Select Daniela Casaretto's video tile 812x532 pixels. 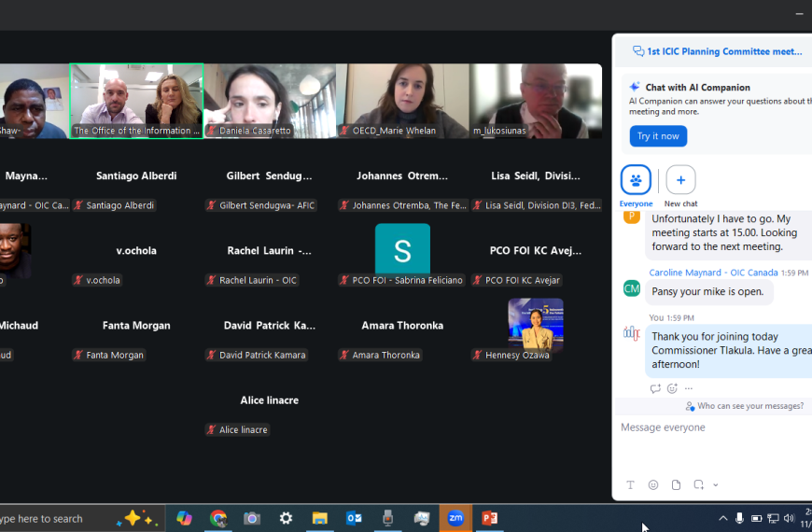[x=270, y=101]
